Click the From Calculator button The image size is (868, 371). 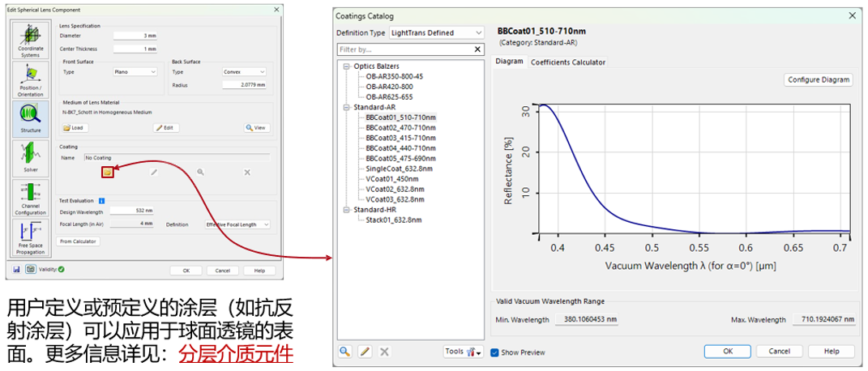click(78, 241)
